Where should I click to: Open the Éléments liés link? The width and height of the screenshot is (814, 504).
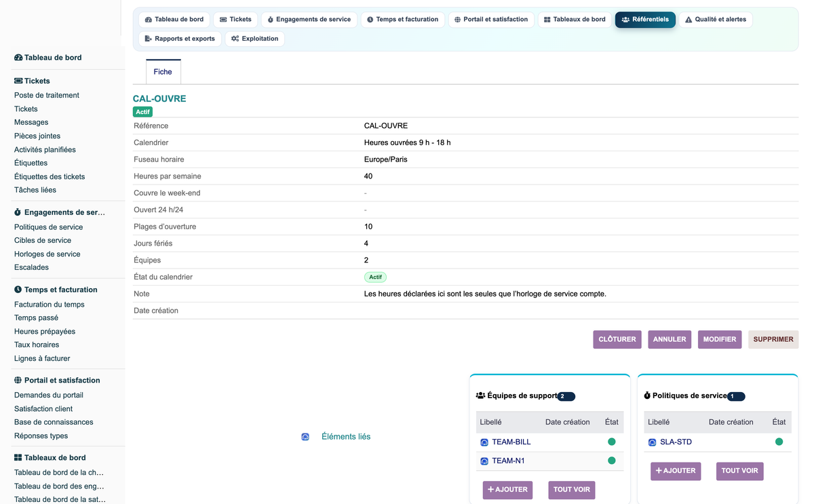pos(346,437)
